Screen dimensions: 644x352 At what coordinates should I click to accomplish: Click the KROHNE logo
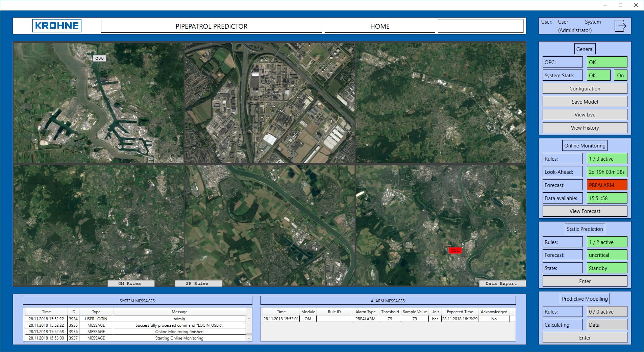click(x=57, y=26)
